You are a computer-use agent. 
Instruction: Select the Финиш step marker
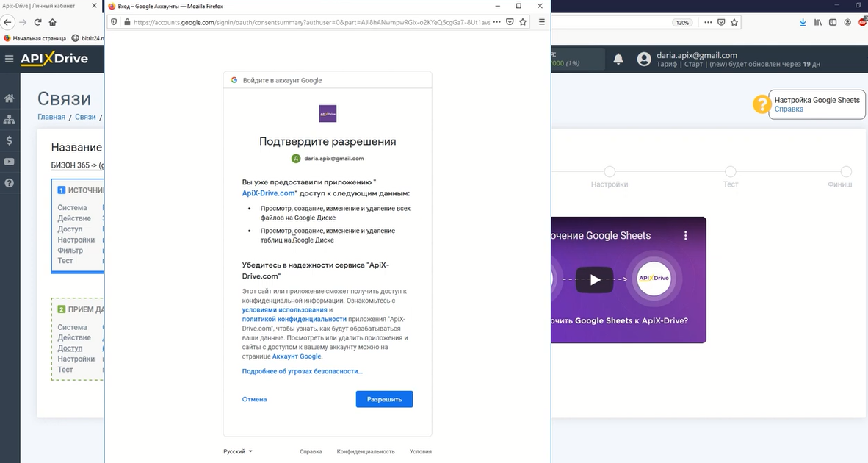tap(846, 172)
